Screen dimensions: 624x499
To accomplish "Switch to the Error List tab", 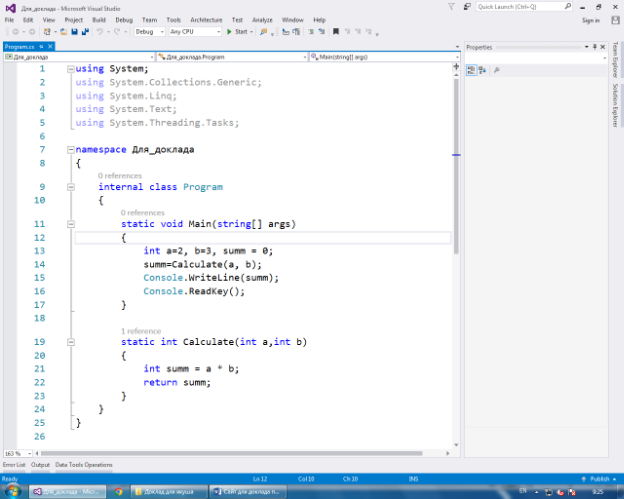I will (x=14, y=465).
